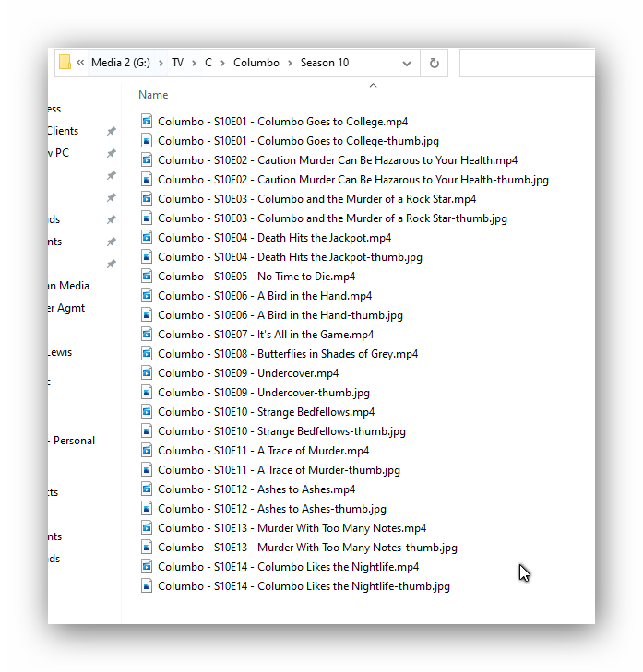Select file name 'Columbo - S10E07 - It's All in the Game.mp4'

click(266, 335)
